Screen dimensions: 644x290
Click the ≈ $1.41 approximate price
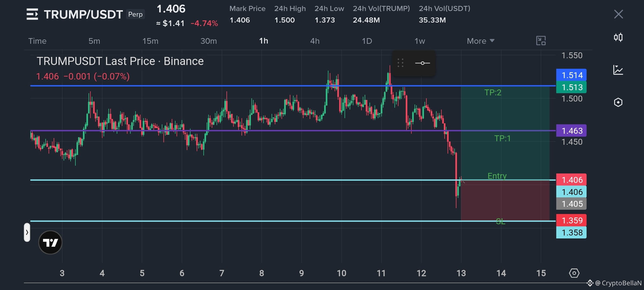[x=170, y=23]
